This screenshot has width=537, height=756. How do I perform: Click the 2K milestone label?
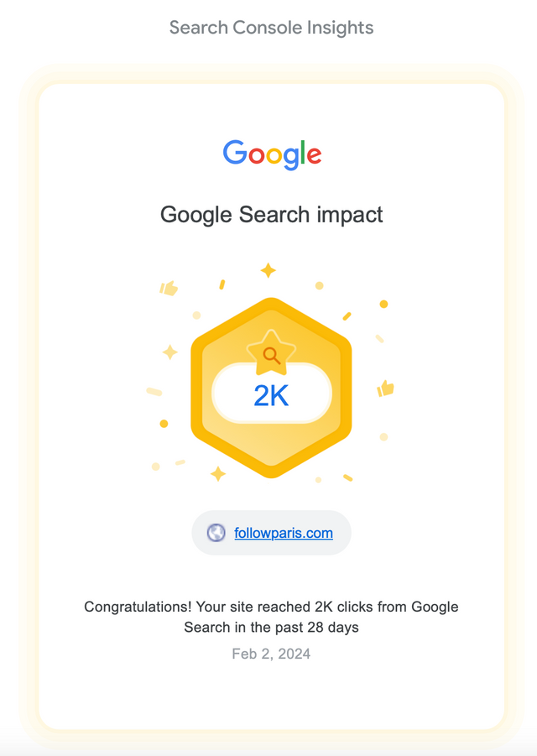pos(271,396)
